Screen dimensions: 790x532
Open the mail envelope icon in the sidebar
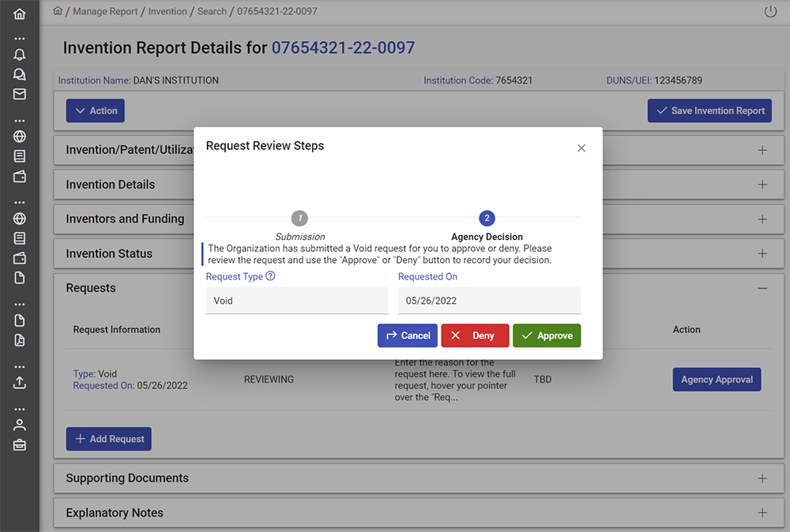[x=20, y=94]
